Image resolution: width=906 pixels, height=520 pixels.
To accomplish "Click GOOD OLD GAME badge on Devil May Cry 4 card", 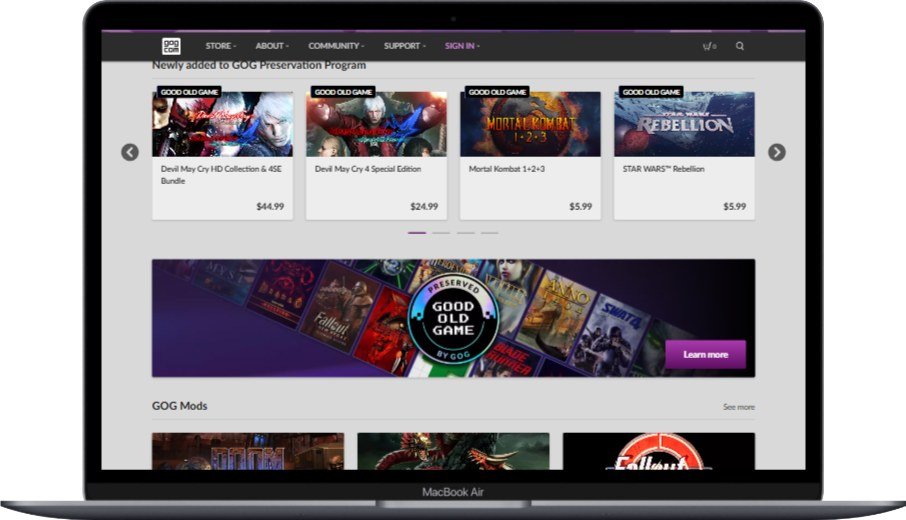I will pyautogui.click(x=343, y=92).
